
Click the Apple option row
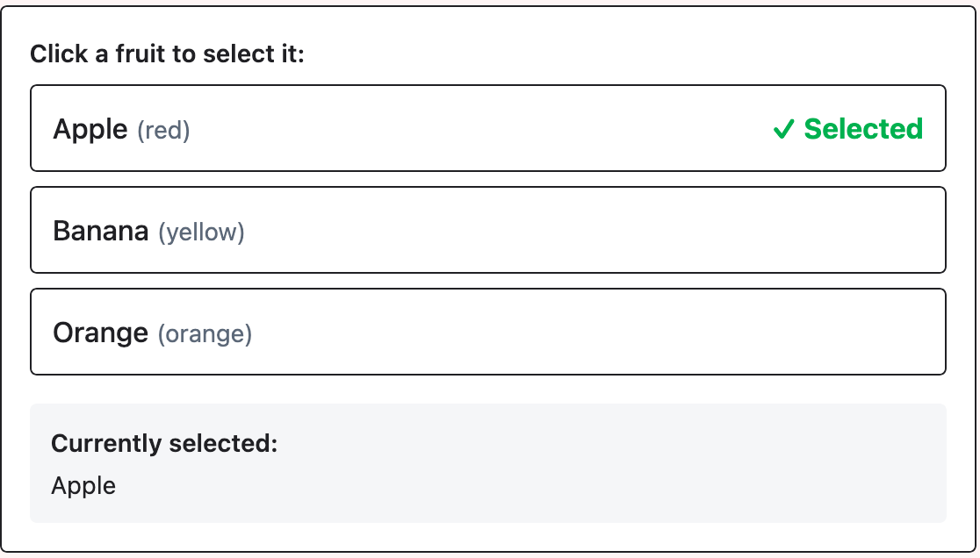[x=487, y=128]
